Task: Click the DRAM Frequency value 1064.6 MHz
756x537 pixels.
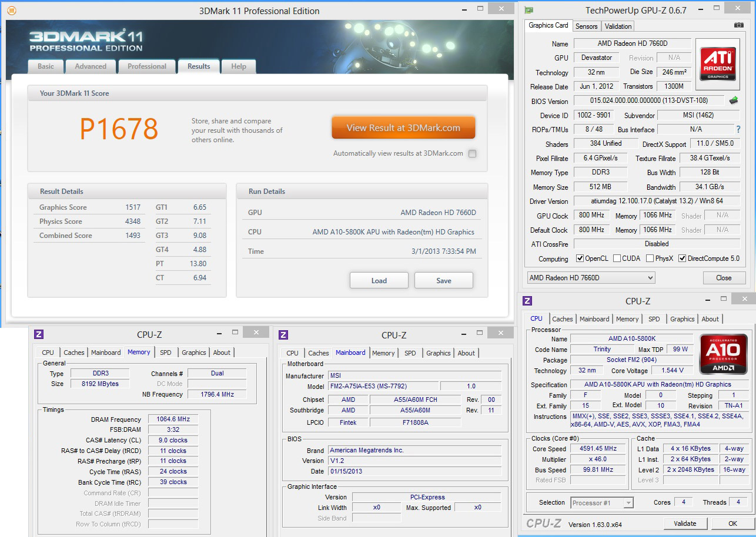Action: click(173, 419)
